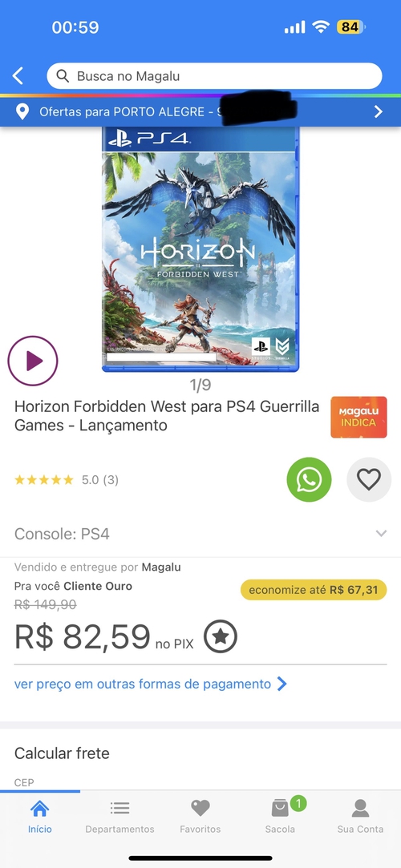This screenshot has width=401, height=868.
Task: Tap the magnifying glass search icon
Action: (63, 76)
